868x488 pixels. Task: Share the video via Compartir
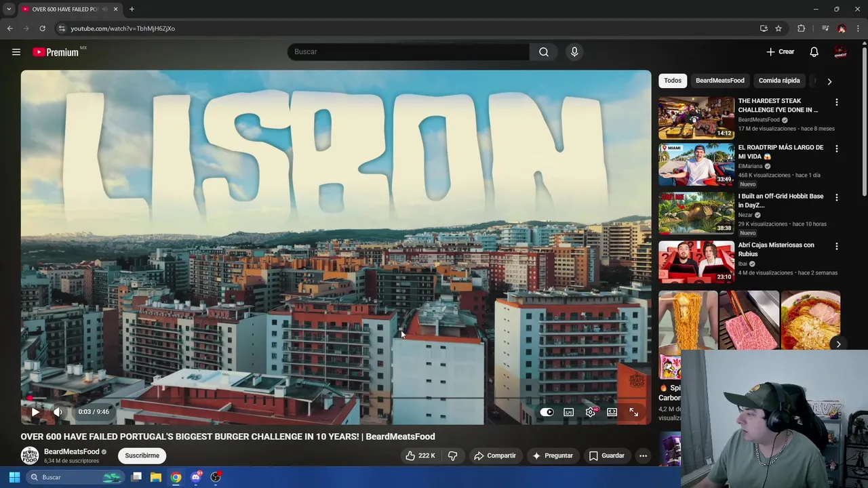pos(495,455)
